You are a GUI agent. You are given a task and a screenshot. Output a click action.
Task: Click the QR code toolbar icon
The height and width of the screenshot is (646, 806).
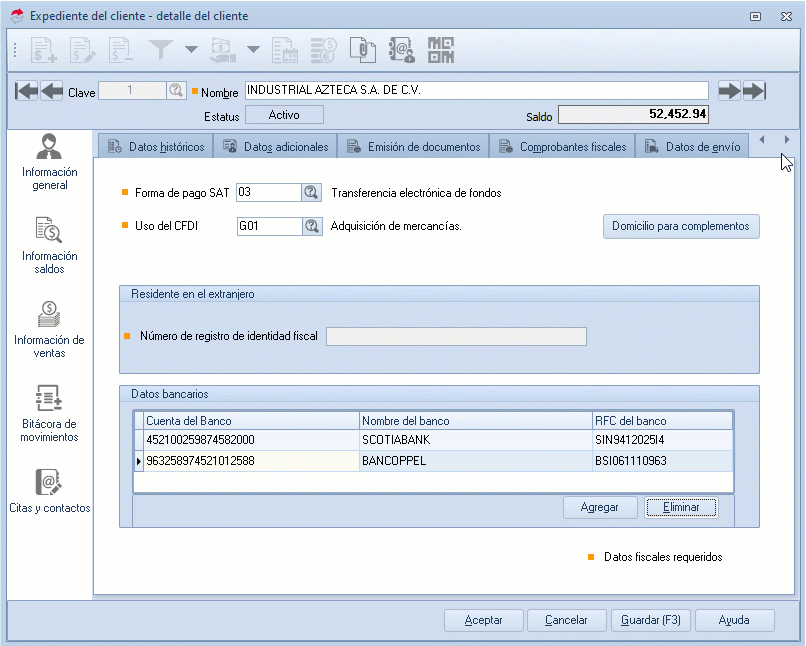[x=441, y=50]
